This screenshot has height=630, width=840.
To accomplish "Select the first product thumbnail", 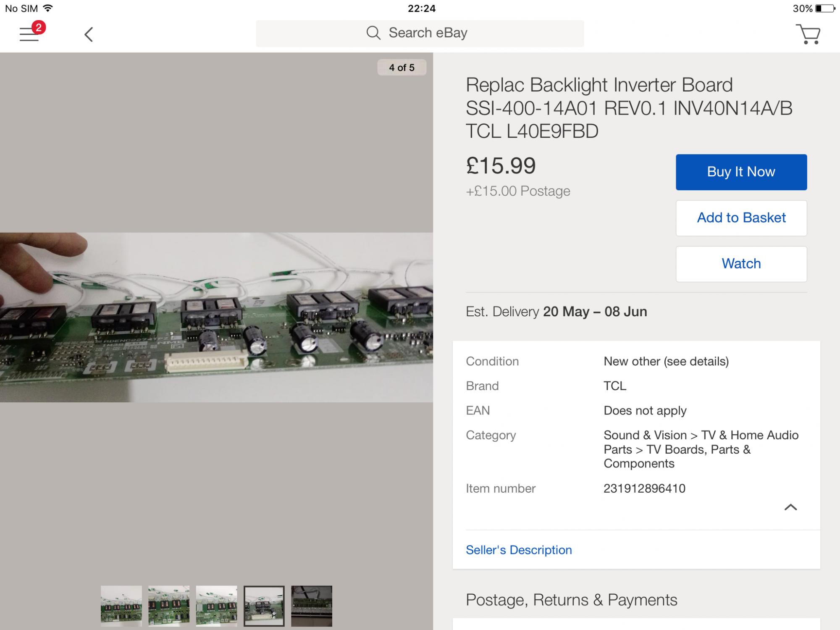I will click(x=121, y=606).
